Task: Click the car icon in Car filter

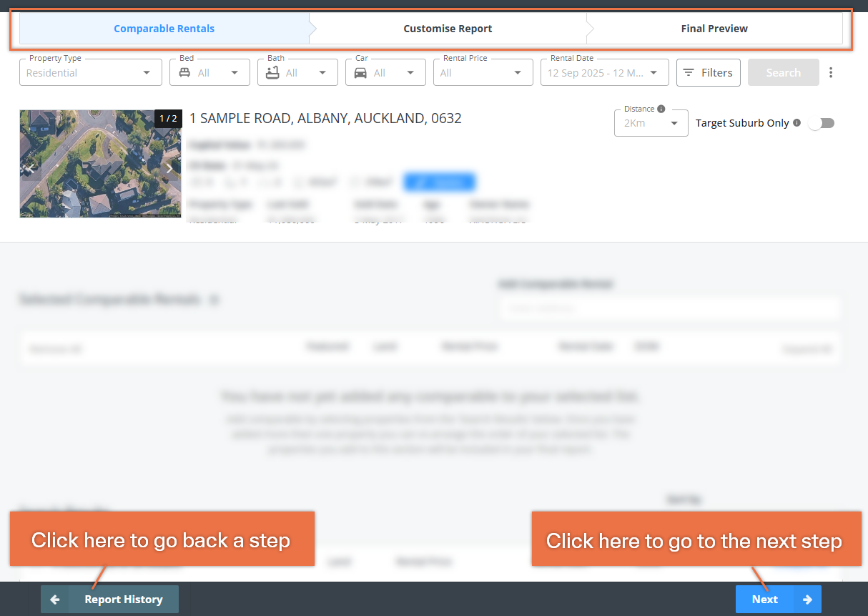Action: pos(360,72)
